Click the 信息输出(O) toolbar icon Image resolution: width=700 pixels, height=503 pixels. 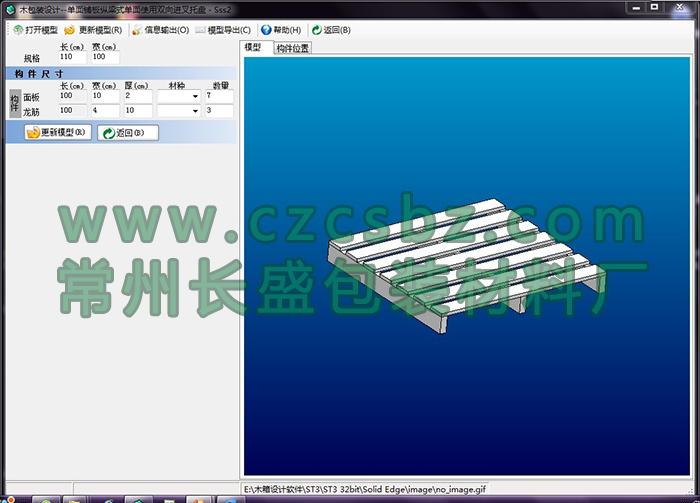click(x=137, y=30)
